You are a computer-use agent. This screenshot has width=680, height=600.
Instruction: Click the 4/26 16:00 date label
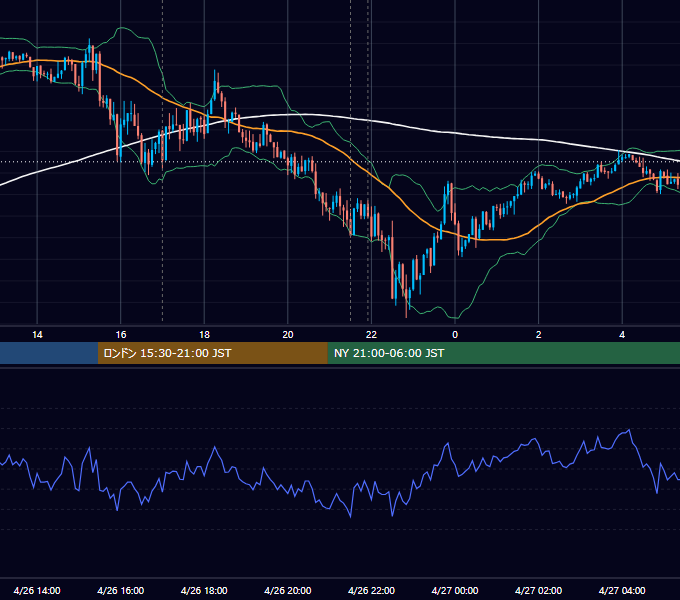coord(121,590)
